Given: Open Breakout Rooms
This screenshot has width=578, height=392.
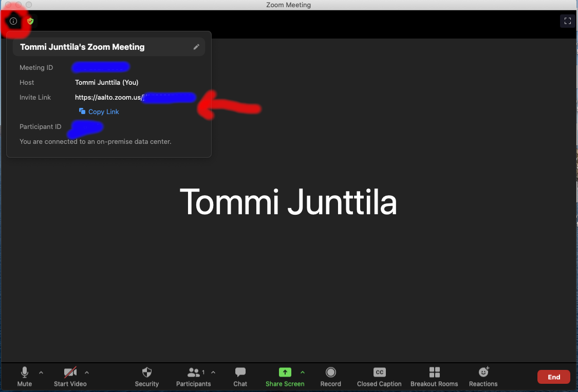Looking at the screenshot, I should 434,377.
